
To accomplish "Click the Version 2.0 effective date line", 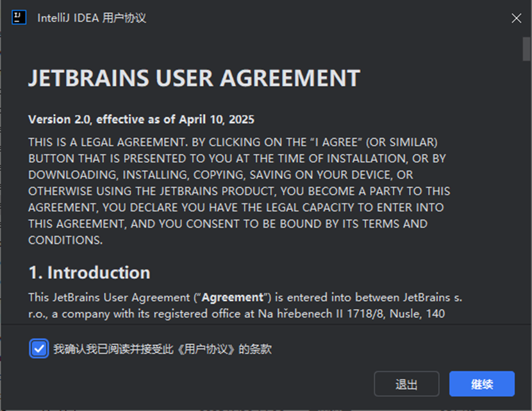I will [x=141, y=119].
